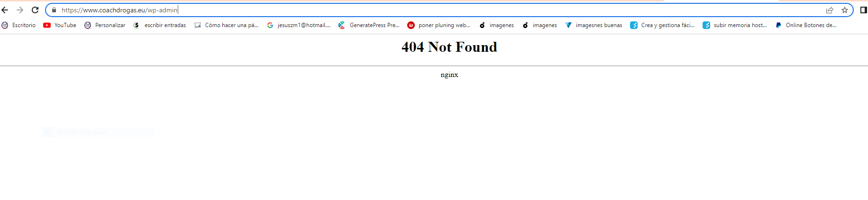View site info via the padlock icon
868x200 pixels.
(54, 10)
